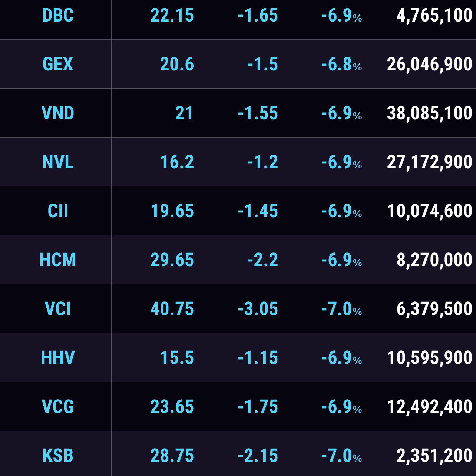The width and height of the screenshot is (476, 476).
Task: Select GEX volume 26,046,900
Action: tap(429, 64)
